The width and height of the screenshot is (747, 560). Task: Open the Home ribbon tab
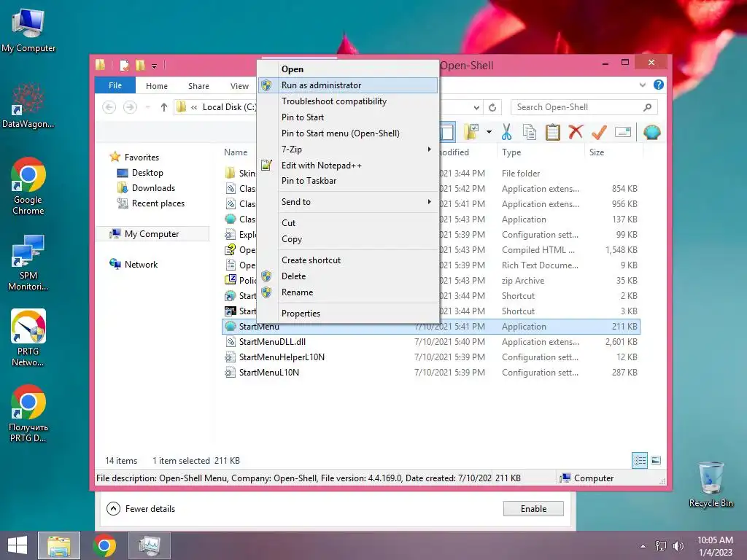(x=157, y=86)
